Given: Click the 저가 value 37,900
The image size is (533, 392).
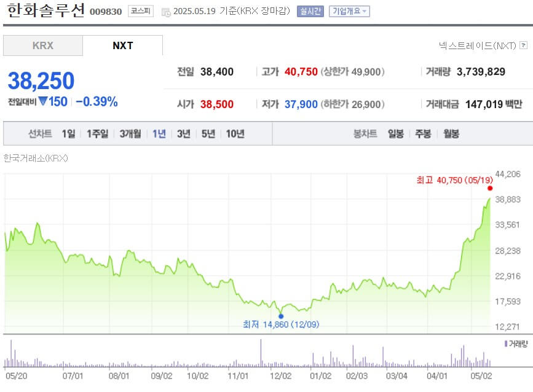Looking at the screenshot, I should [x=301, y=104].
